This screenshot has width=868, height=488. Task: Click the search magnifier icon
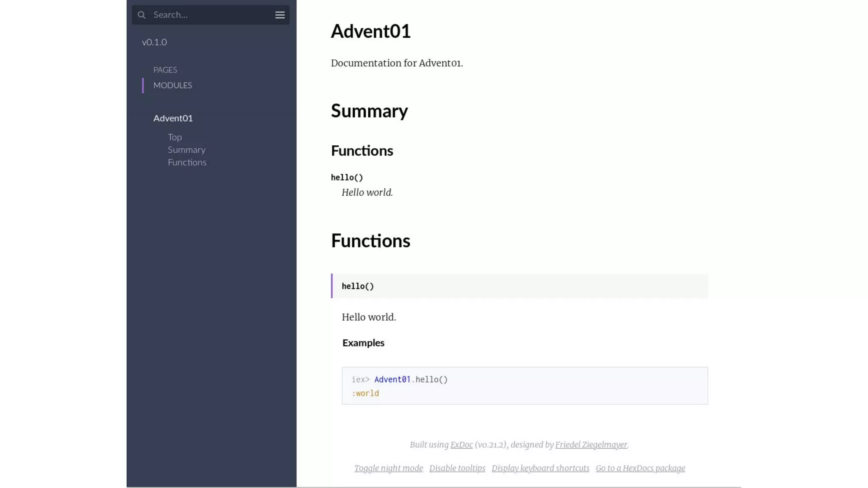(x=142, y=15)
